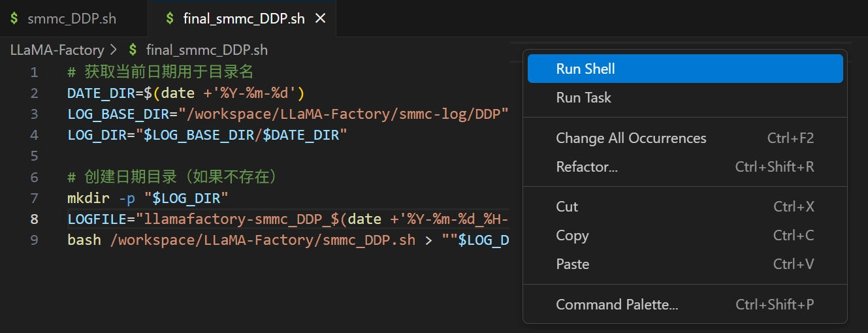Viewport: 868px width, 333px height.
Task: Choose Run Shell from the context menu
Action: point(585,69)
